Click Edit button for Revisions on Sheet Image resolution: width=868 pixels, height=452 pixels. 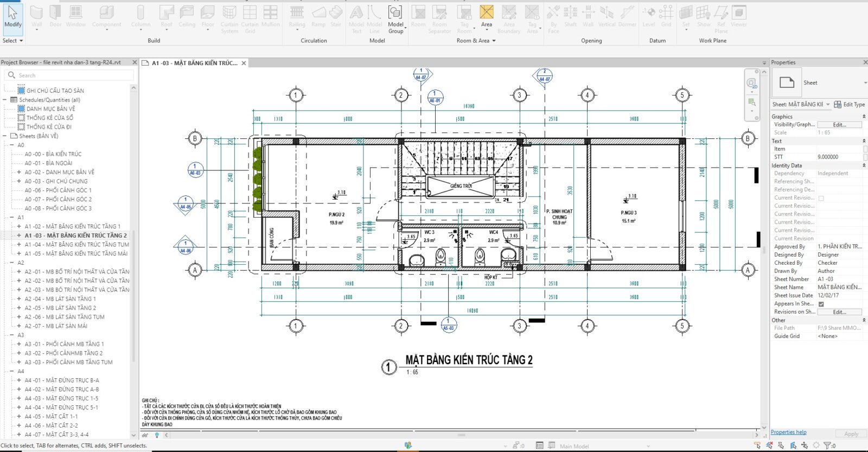tap(840, 312)
